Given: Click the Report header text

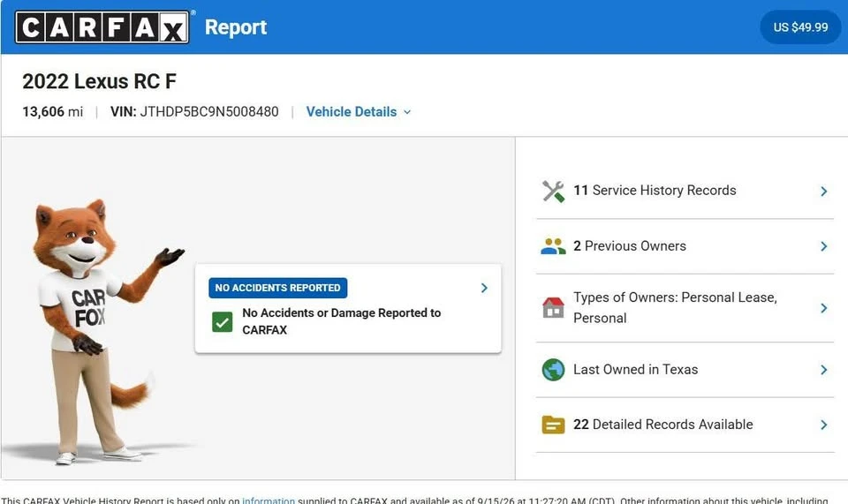Looking at the screenshot, I should 236,27.
